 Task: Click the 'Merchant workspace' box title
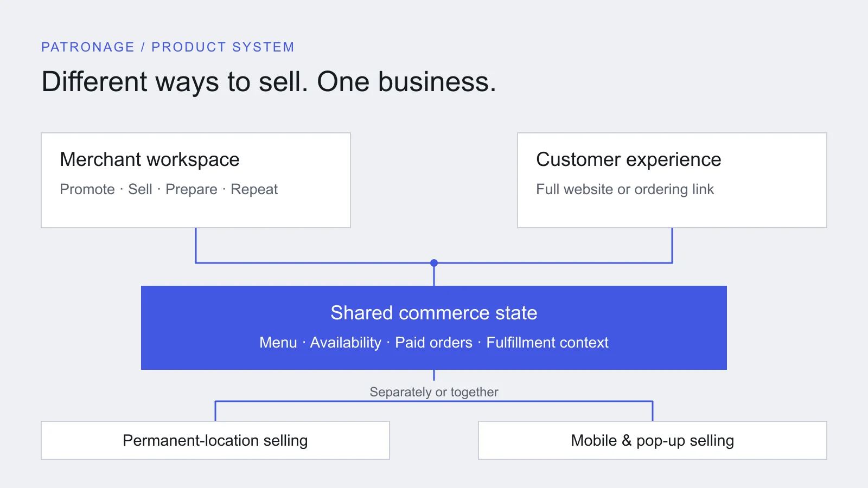point(150,159)
